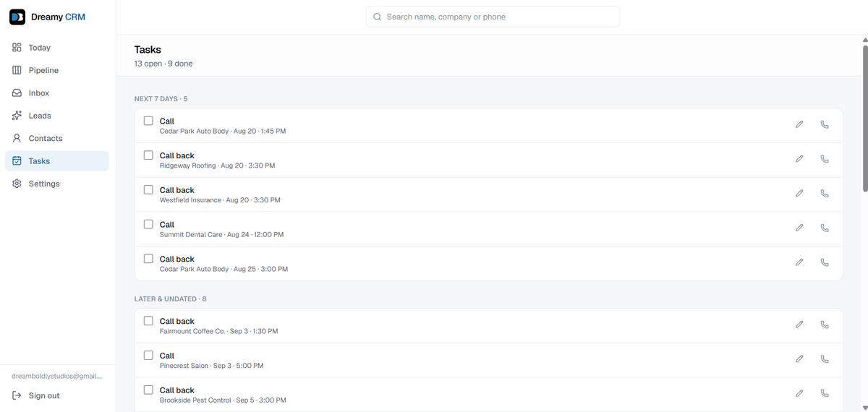868x412 pixels.
Task: Complete the Summit Dental Care call checkbox
Action: 148,224
